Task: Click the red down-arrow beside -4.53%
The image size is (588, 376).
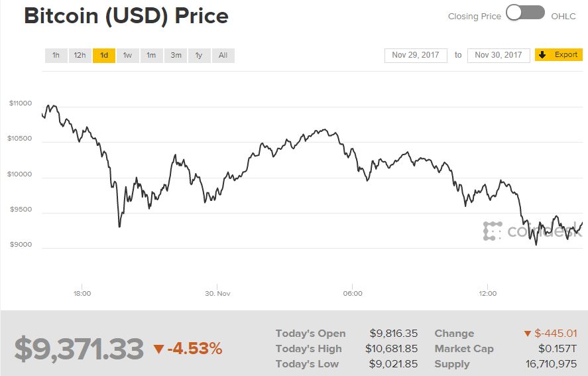Action: pos(158,349)
